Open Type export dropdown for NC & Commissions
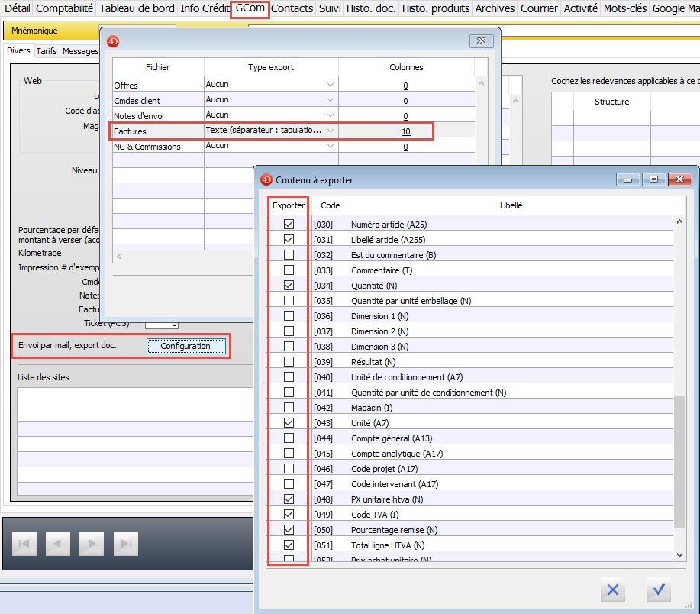700x614 pixels. (331, 146)
